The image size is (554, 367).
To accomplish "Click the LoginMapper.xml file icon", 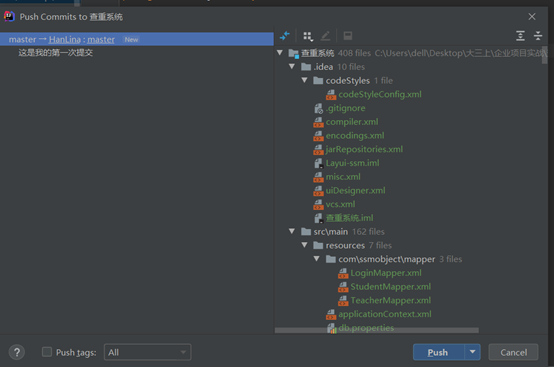I will [343, 273].
